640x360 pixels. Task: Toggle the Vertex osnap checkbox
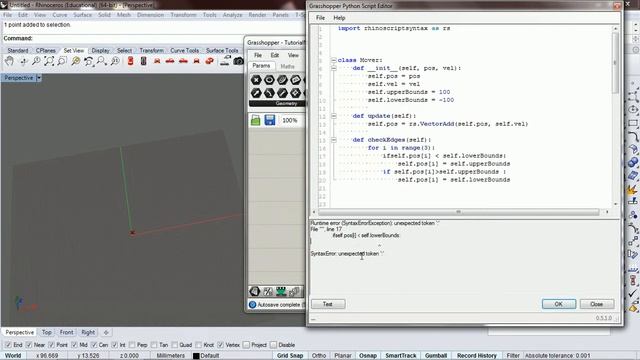tap(221, 345)
